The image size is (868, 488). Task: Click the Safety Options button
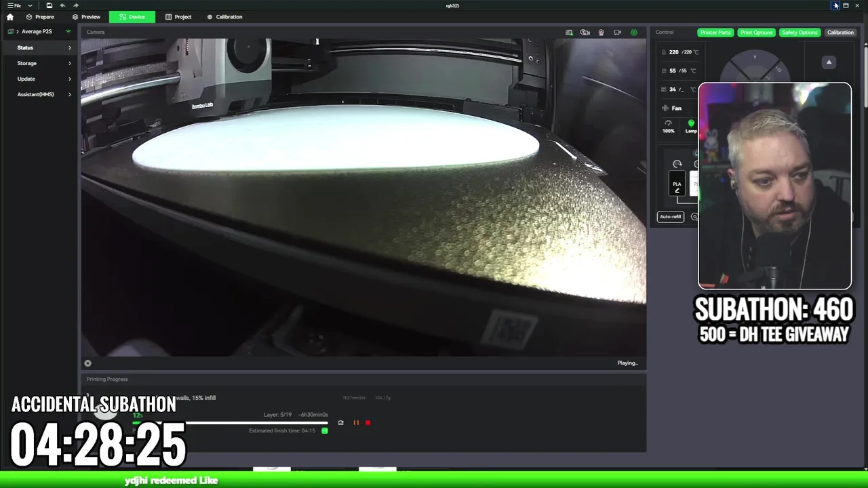pyautogui.click(x=800, y=33)
